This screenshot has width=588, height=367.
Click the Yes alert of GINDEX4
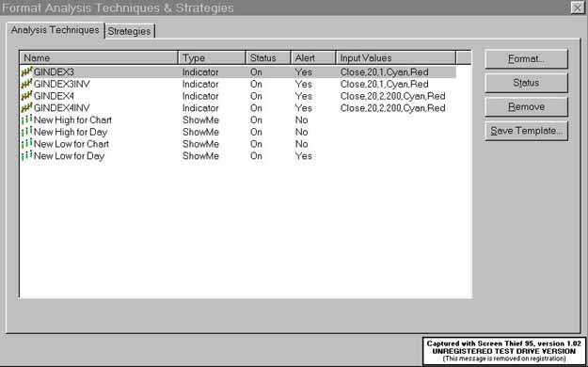303,96
